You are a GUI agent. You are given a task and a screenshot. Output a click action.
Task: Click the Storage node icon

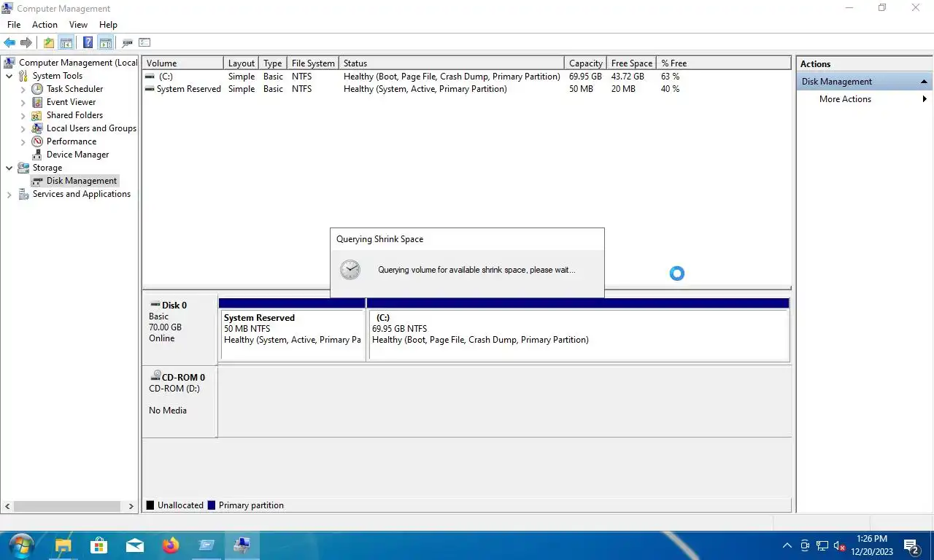tap(23, 168)
